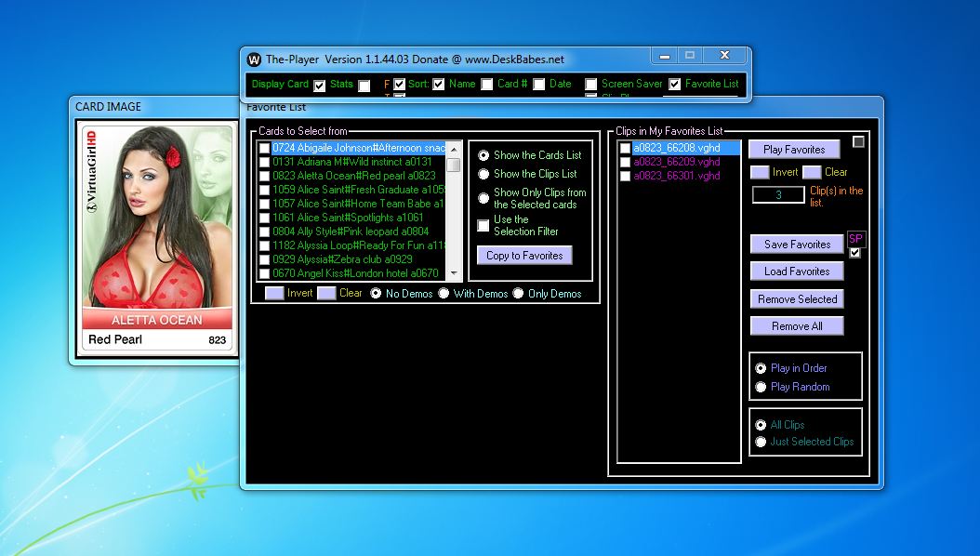This screenshot has width=980, height=556.
Task: Toggle the Favorite List checkbox
Action: pyautogui.click(x=675, y=85)
